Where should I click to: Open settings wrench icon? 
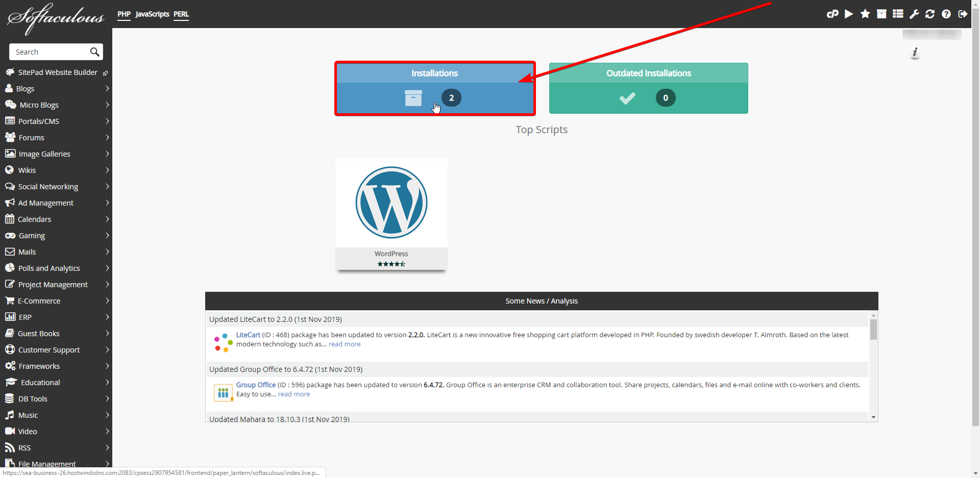coord(914,14)
